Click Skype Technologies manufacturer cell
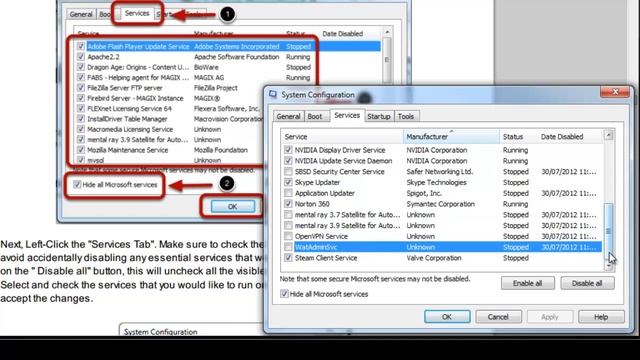The width and height of the screenshot is (640, 360). pos(436,182)
